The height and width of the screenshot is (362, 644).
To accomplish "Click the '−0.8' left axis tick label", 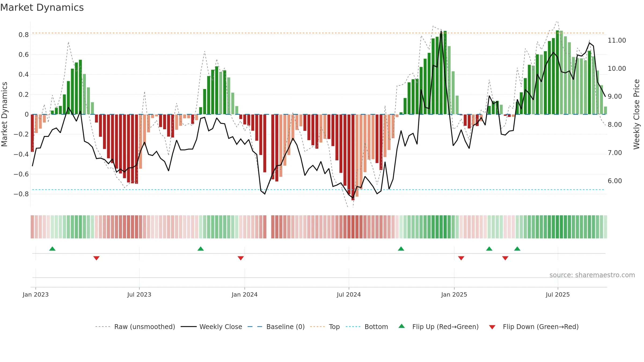I will tap(21, 194).
